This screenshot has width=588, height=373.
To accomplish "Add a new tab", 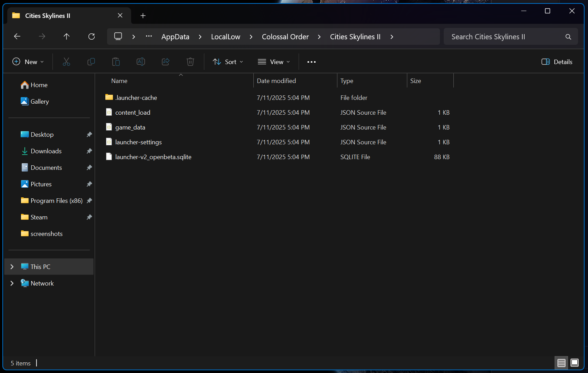I will click(143, 16).
